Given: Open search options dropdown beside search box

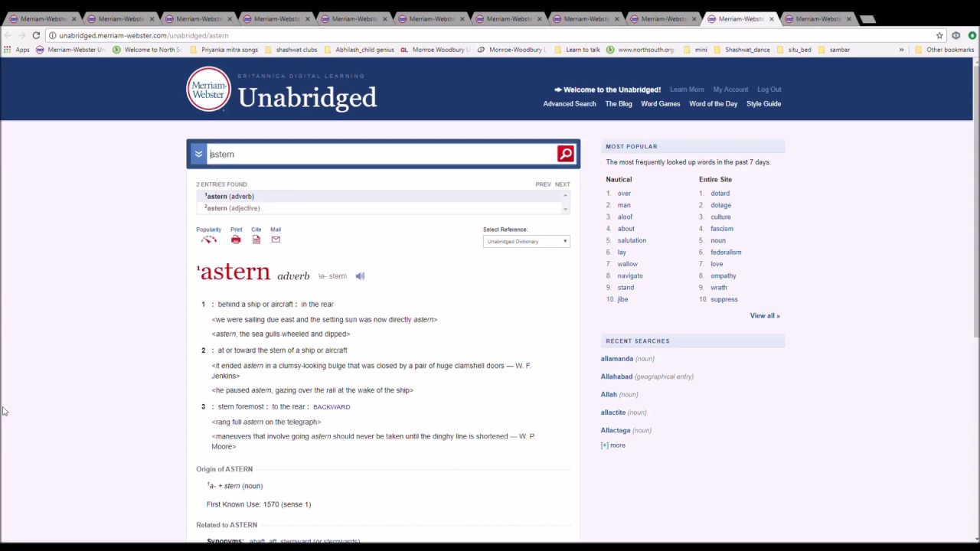Looking at the screenshot, I should 198,154.
